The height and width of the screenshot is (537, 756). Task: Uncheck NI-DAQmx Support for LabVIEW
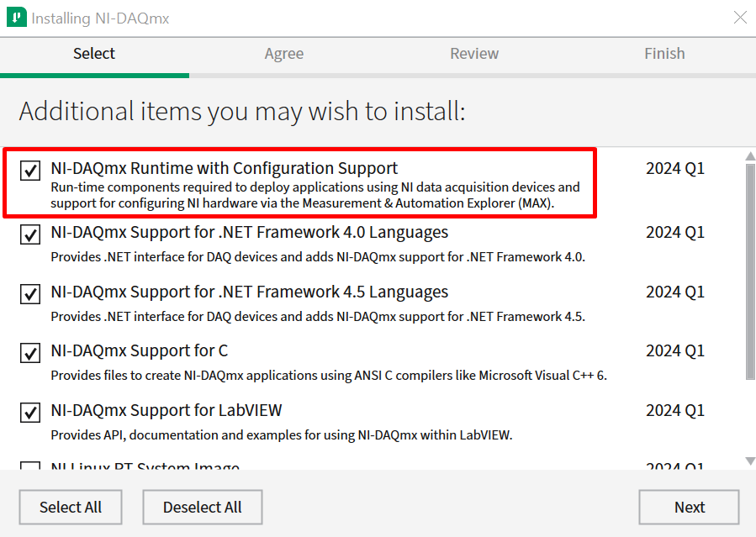(x=30, y=413)
